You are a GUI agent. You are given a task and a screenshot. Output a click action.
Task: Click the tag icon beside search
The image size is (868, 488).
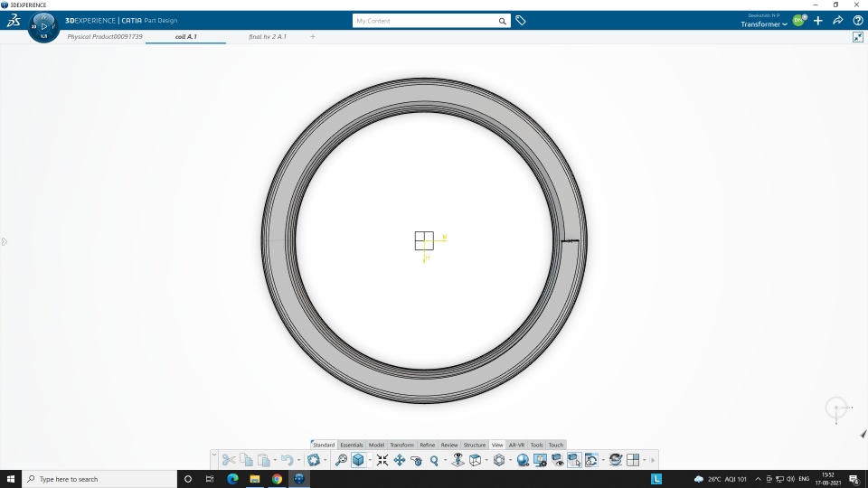521,21
